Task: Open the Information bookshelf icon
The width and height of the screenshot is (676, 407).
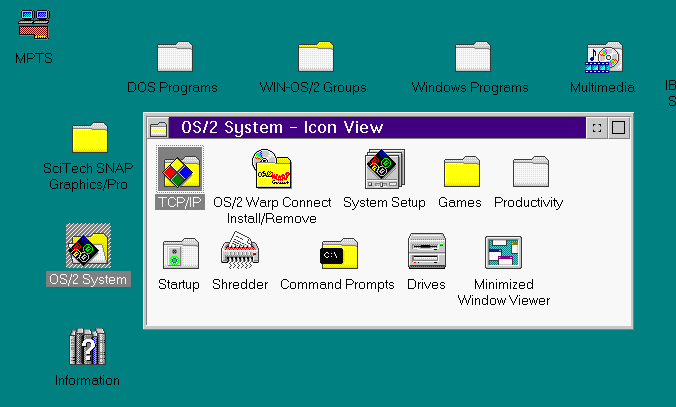Action: click(88, 347)
